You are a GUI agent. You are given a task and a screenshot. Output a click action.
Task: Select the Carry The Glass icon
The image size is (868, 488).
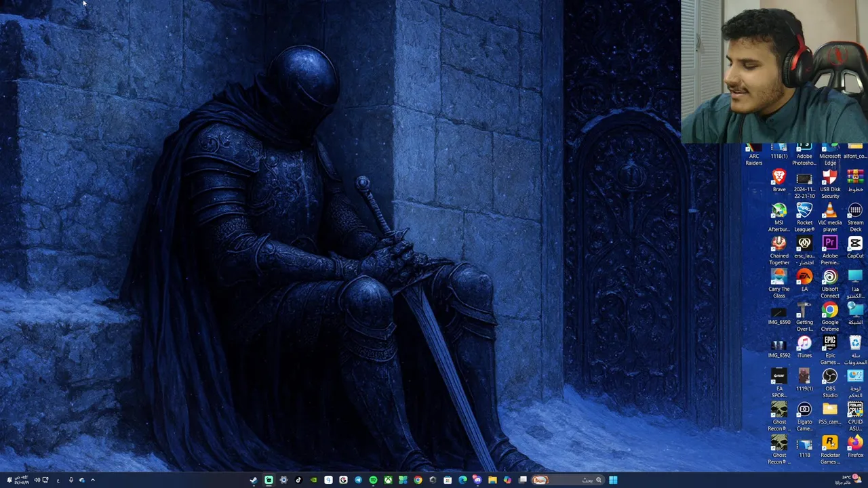pyautogui.click(x=779, y=284)
